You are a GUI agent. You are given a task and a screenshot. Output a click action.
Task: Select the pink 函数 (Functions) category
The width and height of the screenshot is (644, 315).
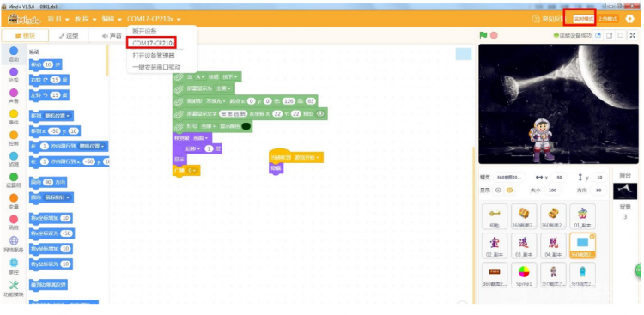click(14, 222)
